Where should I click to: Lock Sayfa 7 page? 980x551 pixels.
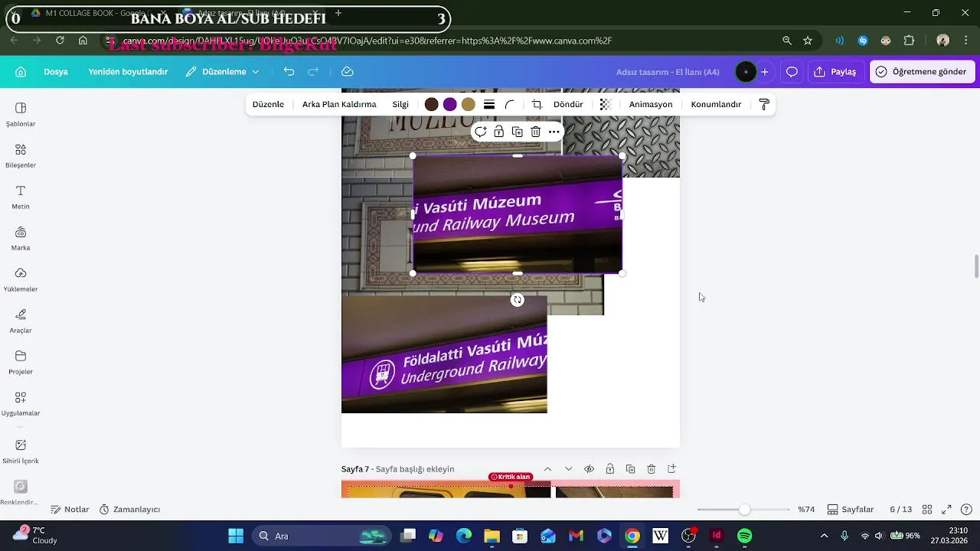609,469
